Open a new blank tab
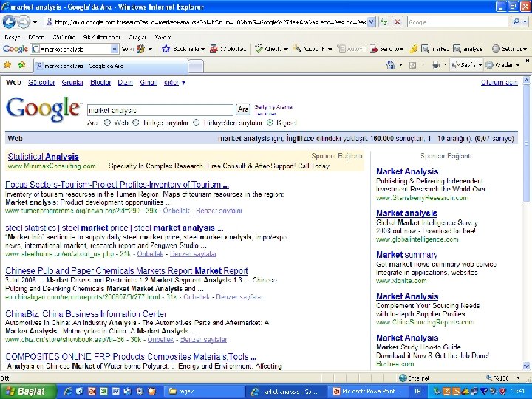This screenshot has width=532, height=399. tap(196, 66)
